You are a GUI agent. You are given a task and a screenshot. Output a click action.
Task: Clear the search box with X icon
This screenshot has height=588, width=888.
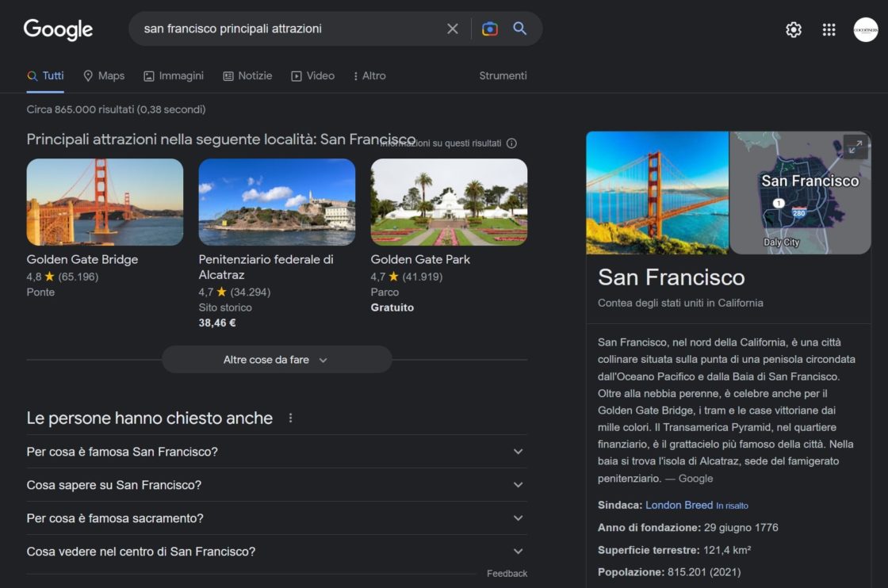click(453, 29)
